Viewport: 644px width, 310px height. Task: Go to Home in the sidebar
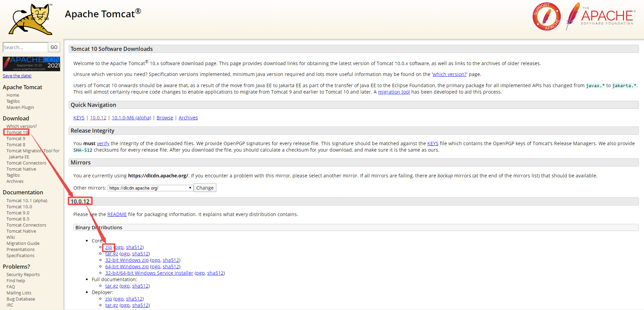13,95
